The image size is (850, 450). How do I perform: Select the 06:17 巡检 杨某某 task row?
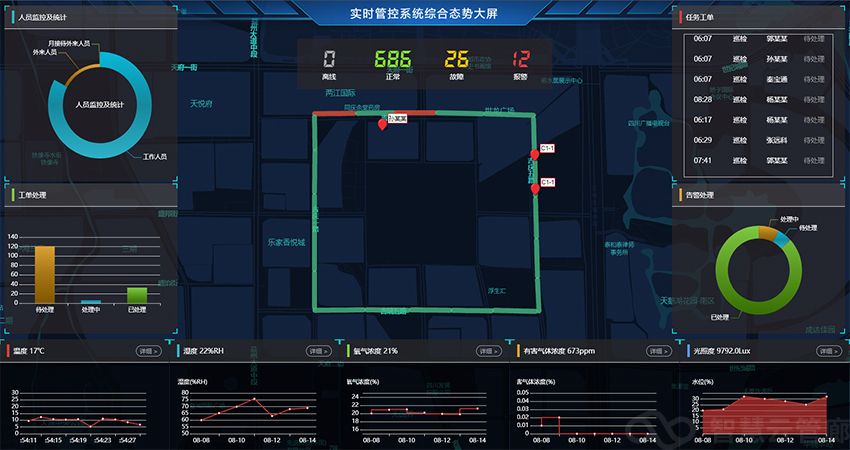click(758, 120)
